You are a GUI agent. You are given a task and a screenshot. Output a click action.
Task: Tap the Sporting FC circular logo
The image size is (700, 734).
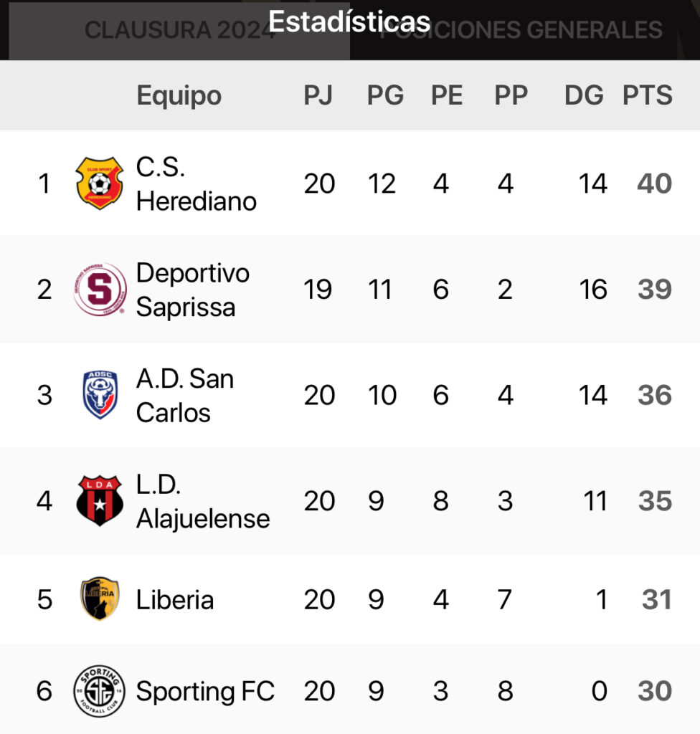click(100, 691)
